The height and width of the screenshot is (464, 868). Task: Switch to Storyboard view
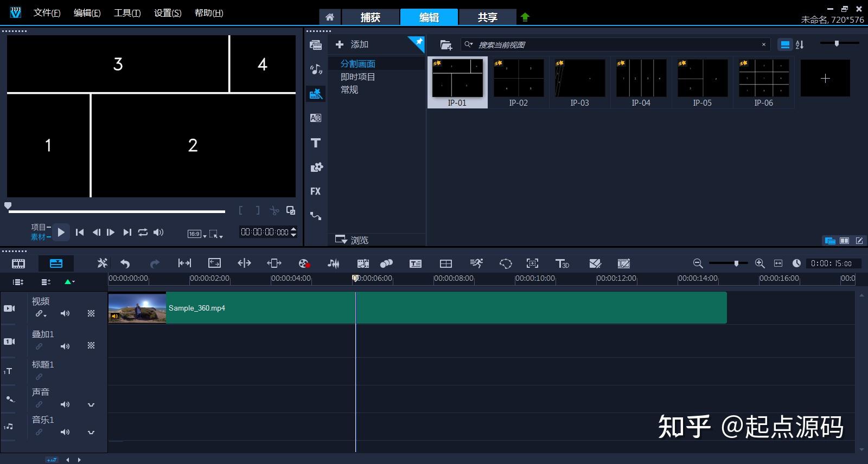click(x=18, y=263)
